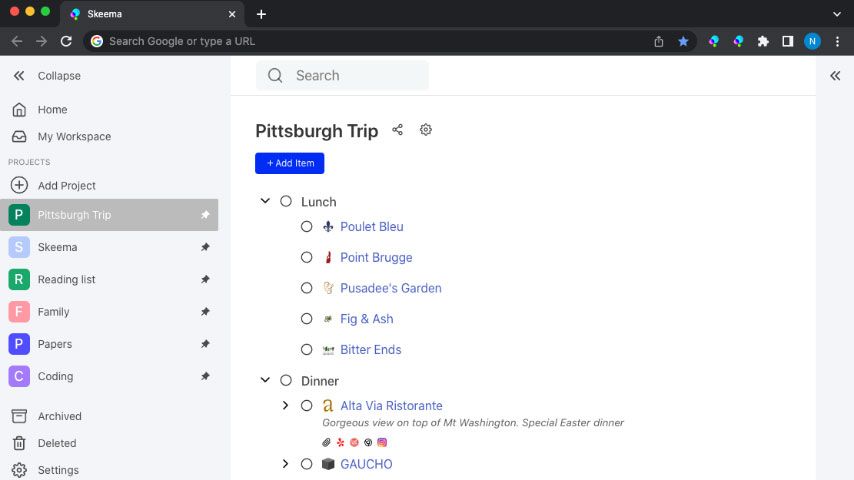Select the Papers project

[109, 344]
